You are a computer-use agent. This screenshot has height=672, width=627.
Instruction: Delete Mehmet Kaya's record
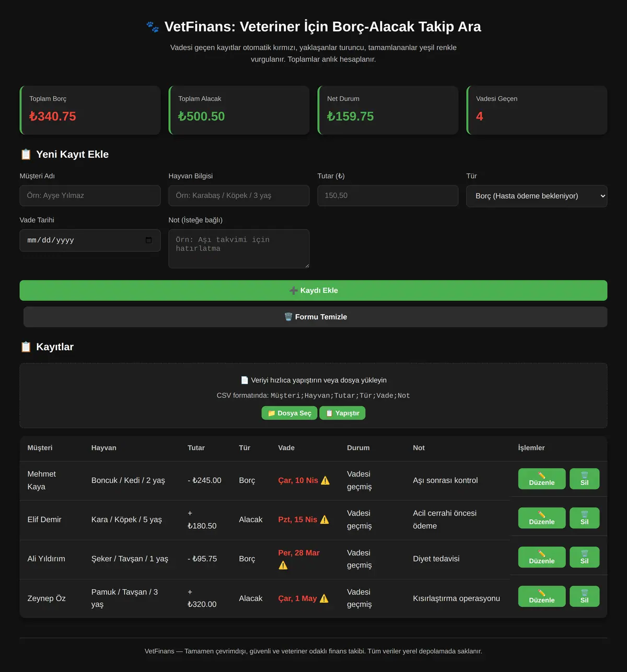[584, 479]
